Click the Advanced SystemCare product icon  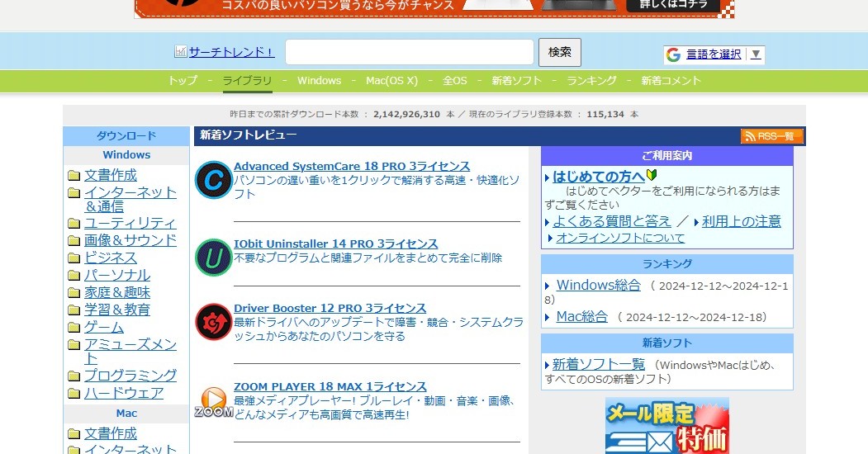coord(213,180)
